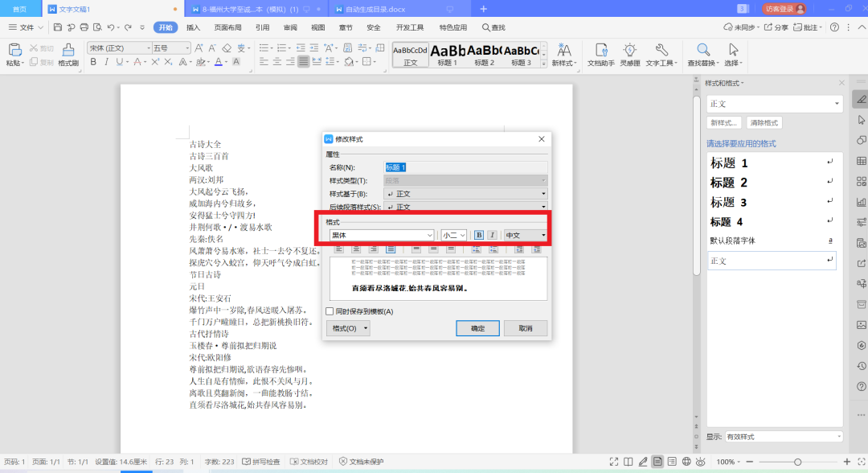The height and width of the screenshot is (473, 868).
Task: Click the ribbon Superscript X² icon
Action: 155,62
